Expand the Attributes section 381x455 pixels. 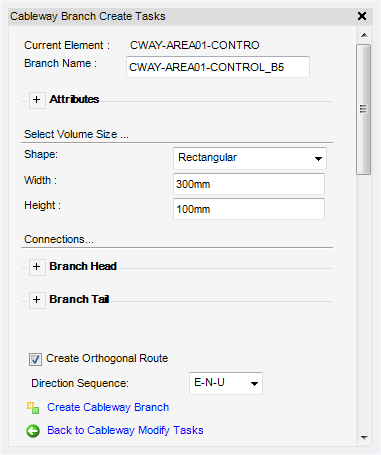pyautogui.click(x=37, y=100)
